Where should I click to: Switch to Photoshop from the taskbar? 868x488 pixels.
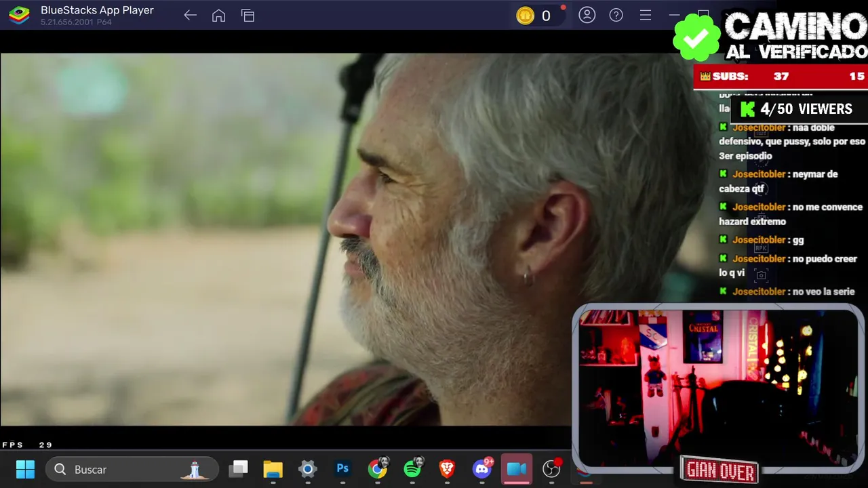pos(342,468)
